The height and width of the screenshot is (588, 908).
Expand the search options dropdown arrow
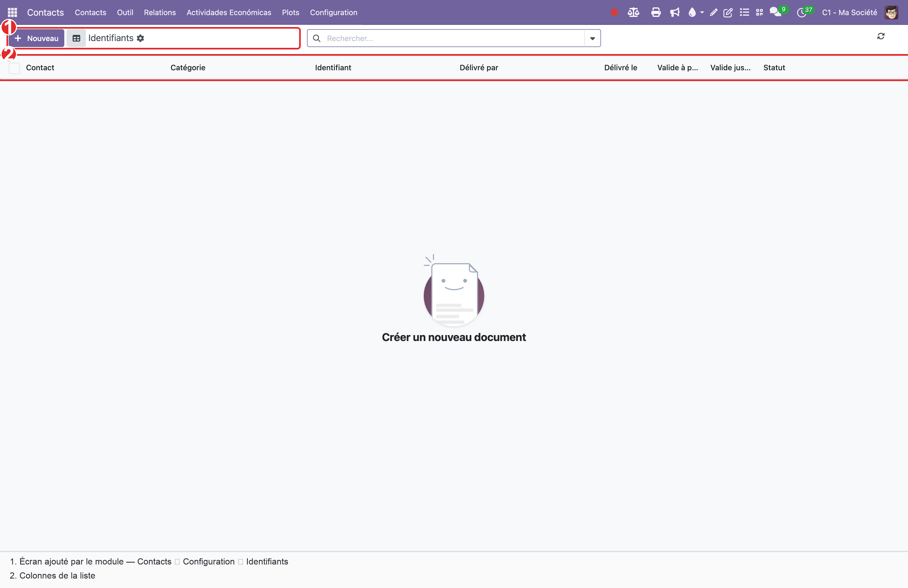pos(592,38)
